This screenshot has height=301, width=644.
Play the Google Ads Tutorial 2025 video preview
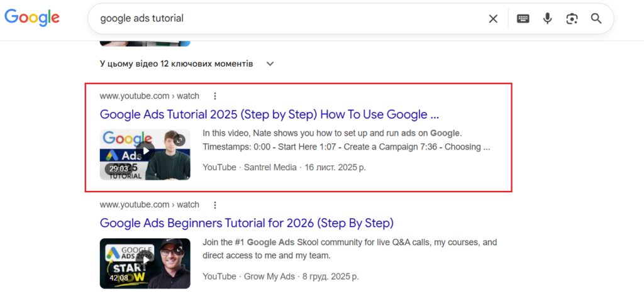(145, 151)
